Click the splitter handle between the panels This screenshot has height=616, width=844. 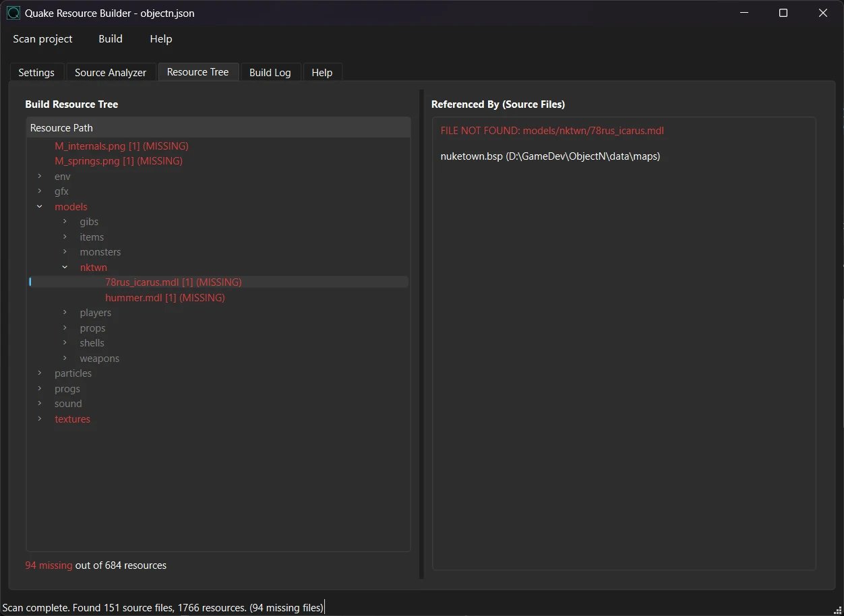click(421, 334)
